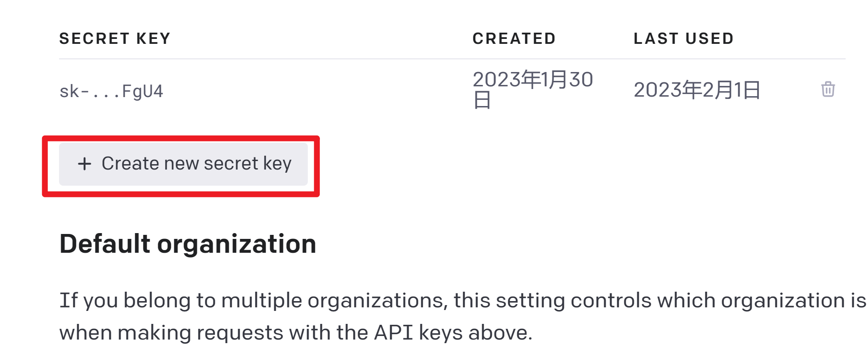This screenshot has height=357, width=868.
Task: Click the word 'Default' in the heading
Action: coord(105,244)
